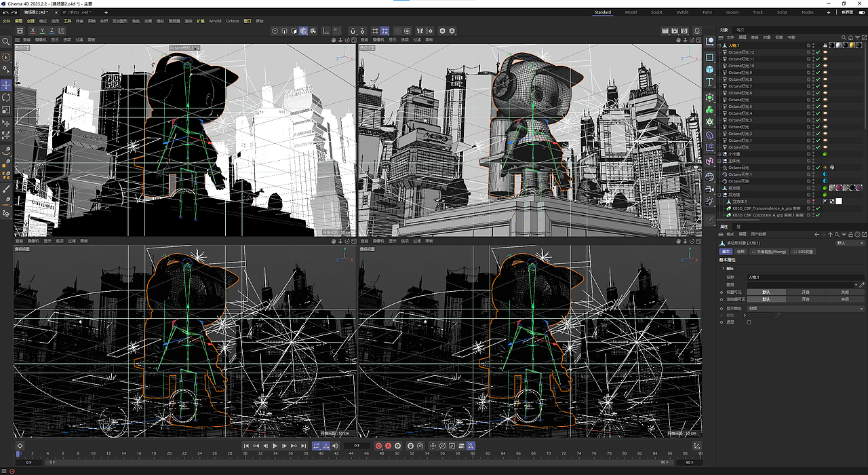Image resolution: width=868 pixels, height=475 pixels.
Task: Open Object Manager filter icon
Action: 857,37
